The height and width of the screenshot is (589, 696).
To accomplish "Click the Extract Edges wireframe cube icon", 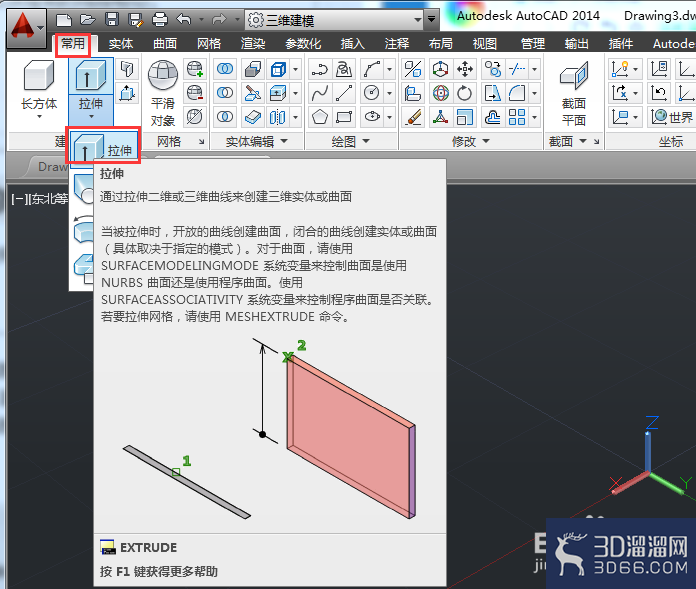I will (x=278, y=69).
